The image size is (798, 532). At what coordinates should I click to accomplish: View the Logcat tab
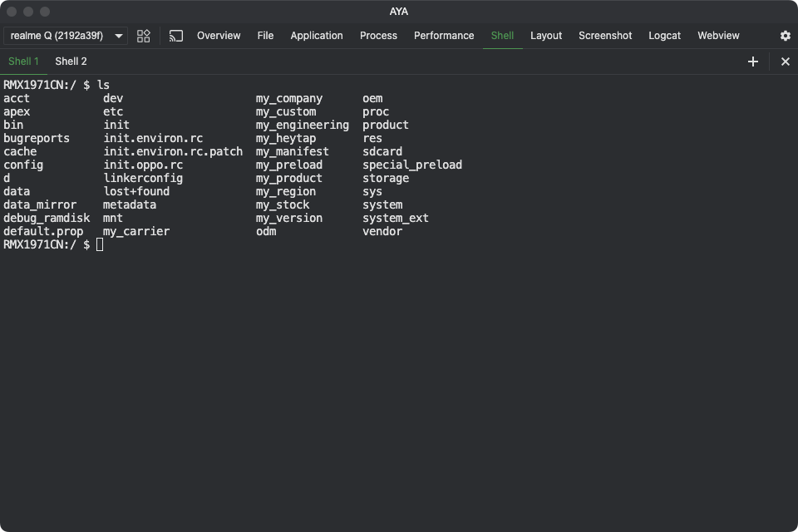point(664,36)
